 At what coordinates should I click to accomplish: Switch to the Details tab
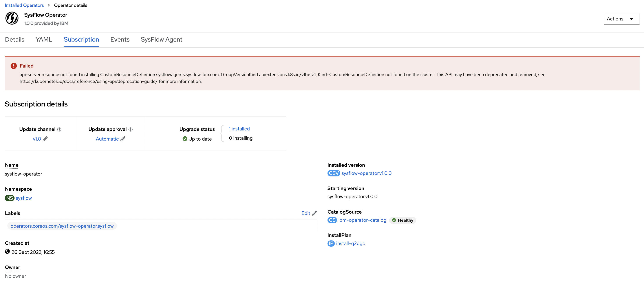click(15, 40)
